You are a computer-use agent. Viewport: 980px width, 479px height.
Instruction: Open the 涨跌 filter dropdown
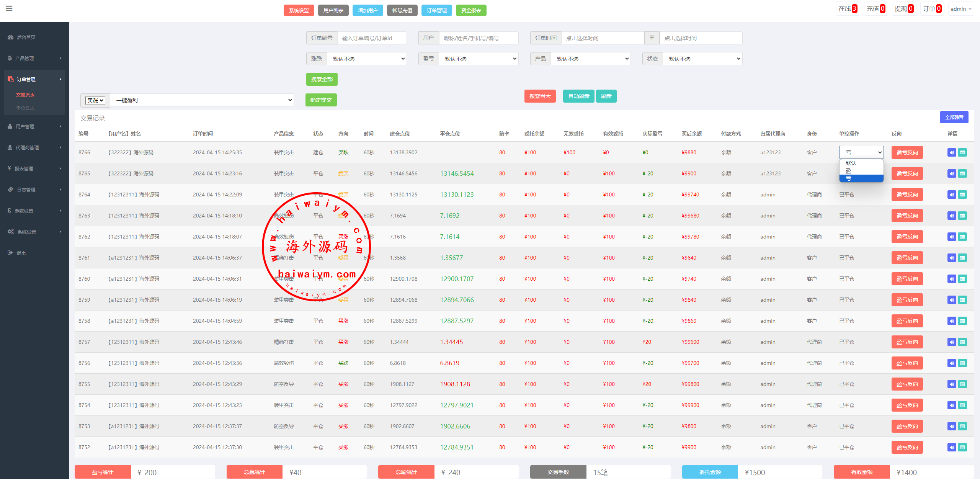[x=367, y=59]
